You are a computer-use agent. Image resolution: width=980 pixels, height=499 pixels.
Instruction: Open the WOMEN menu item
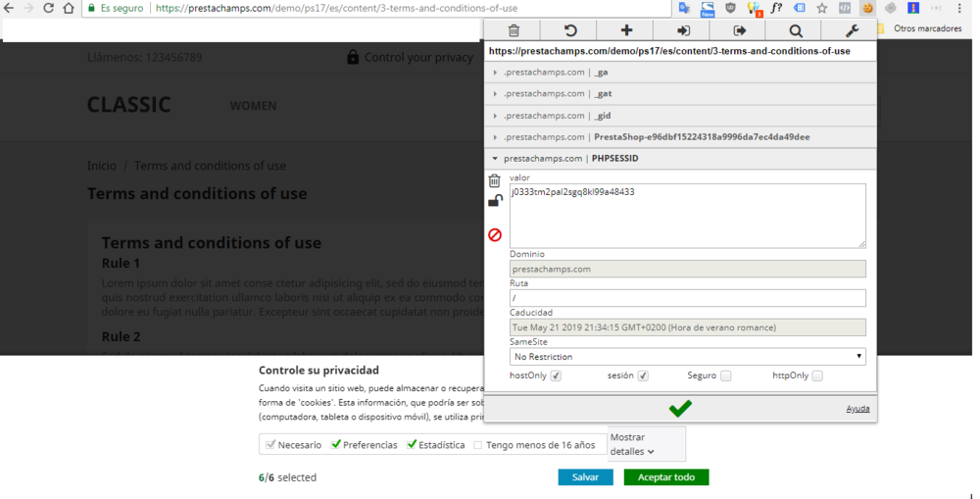point(253,106)
